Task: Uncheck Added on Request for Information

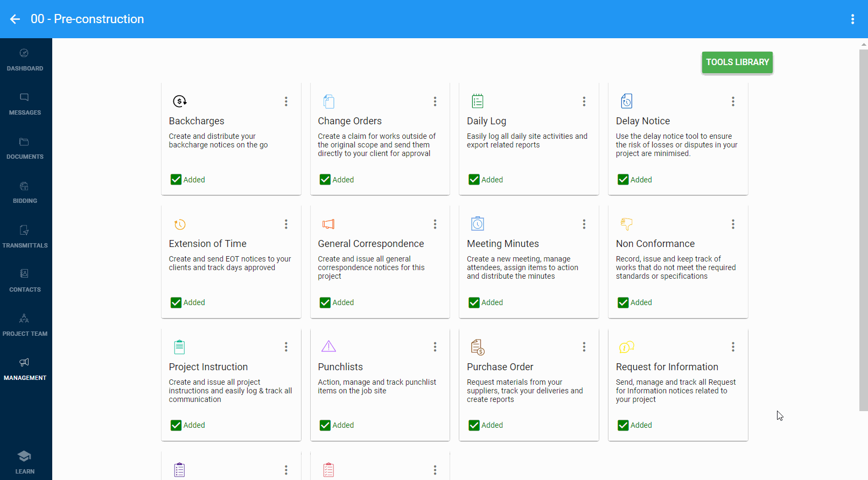Action: pos(623,425)
